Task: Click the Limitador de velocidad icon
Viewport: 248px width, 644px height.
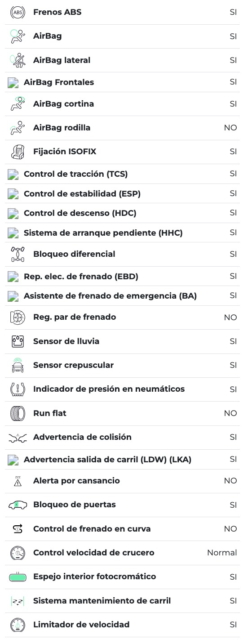Action: [x=18, y=625]
